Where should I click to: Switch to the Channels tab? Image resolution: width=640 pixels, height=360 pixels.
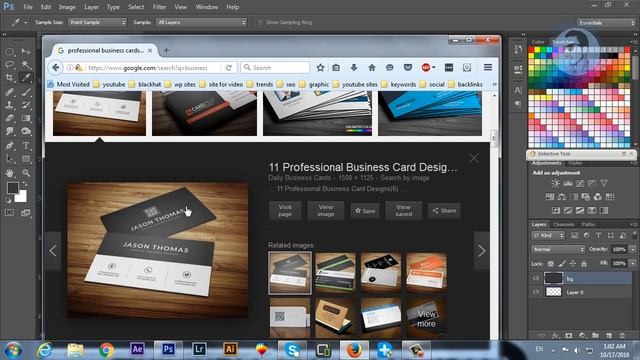point(564,224)
